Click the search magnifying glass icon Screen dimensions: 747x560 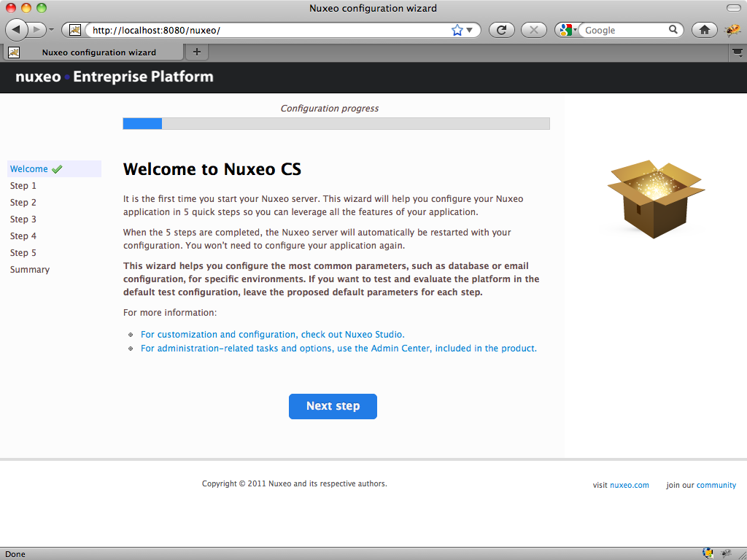pyautogui.click(x=673, y=29)
